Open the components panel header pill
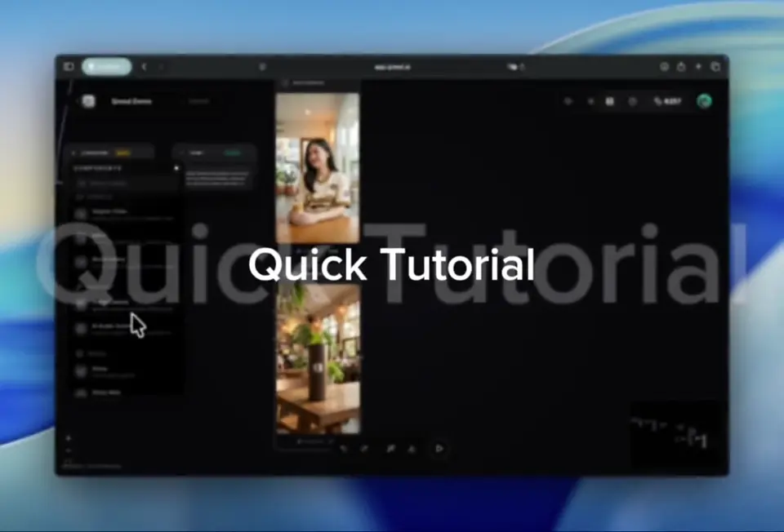The image size is (784, 532). pos(109,153)
